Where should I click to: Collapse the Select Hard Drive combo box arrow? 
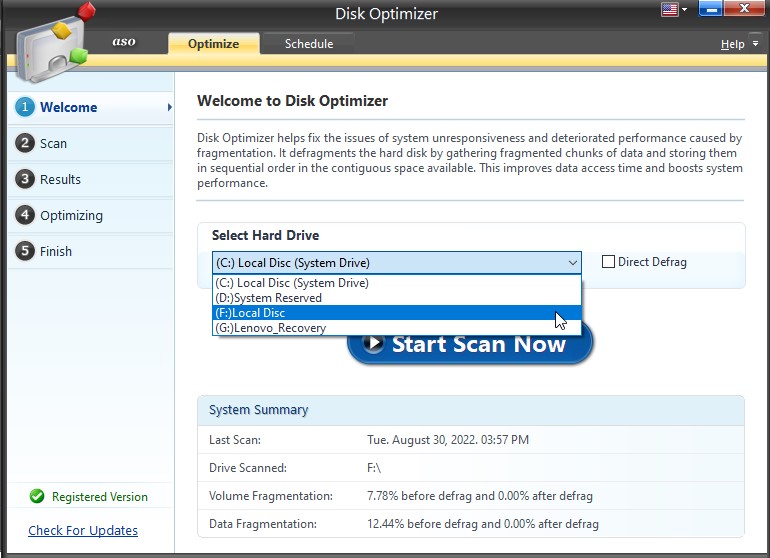click(x=572, y=263)
